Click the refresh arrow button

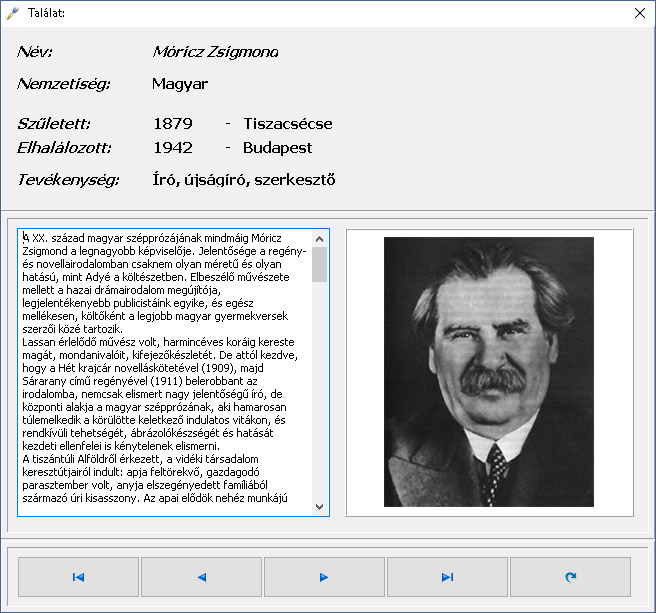(570, 577)
